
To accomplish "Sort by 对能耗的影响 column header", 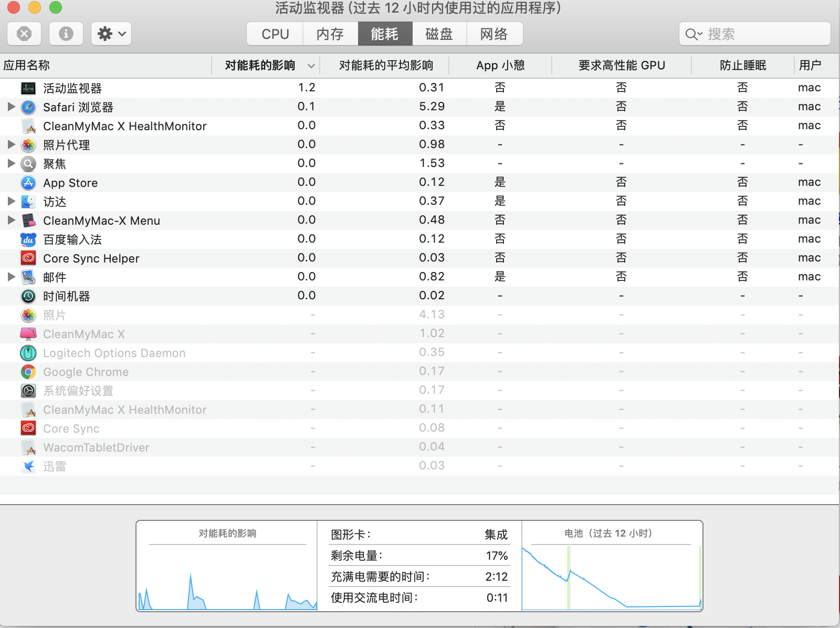I will point(260,66).
